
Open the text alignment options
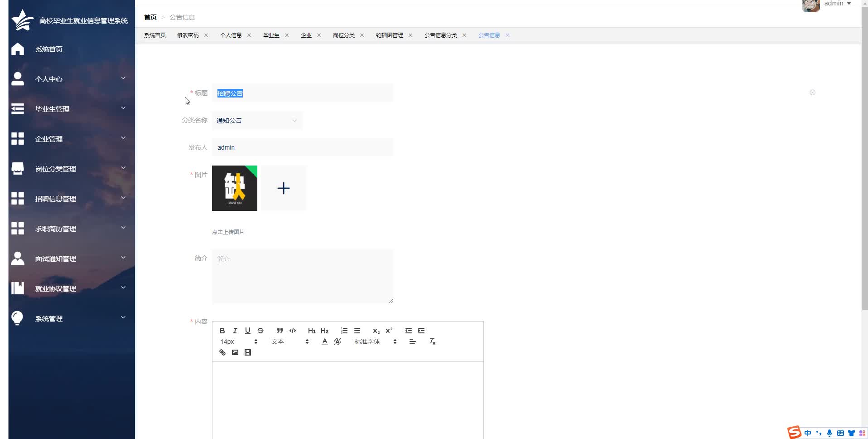(x=412, y=341)
